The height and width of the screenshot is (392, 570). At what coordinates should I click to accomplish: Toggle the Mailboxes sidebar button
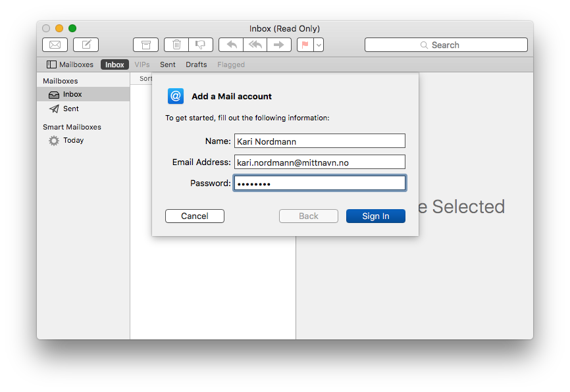tap(70, 64)
